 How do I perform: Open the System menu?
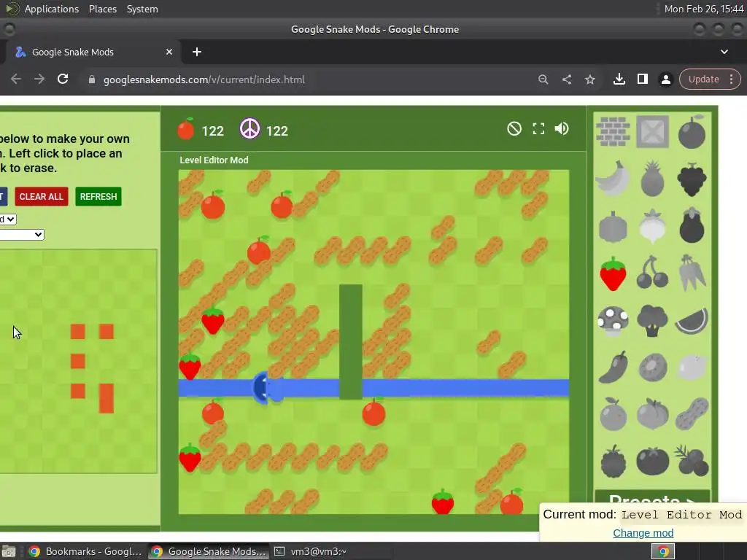(x=142, y=9)
